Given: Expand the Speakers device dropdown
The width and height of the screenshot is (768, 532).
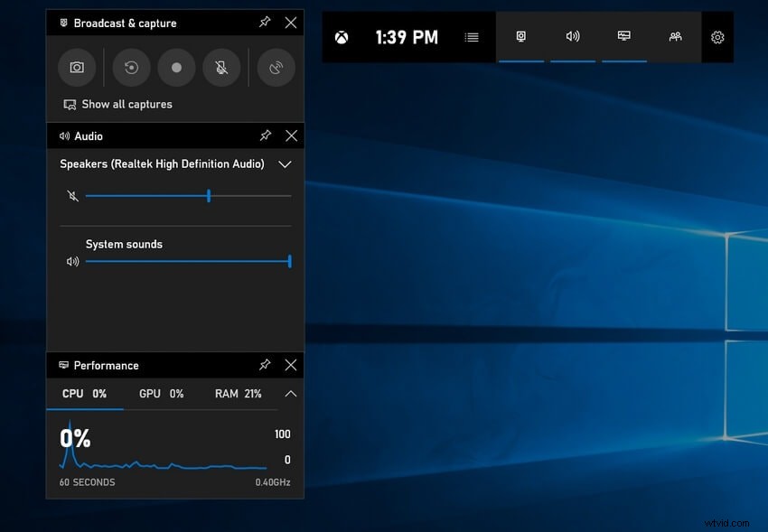Looking at the screenshot, I should (285, 164).
